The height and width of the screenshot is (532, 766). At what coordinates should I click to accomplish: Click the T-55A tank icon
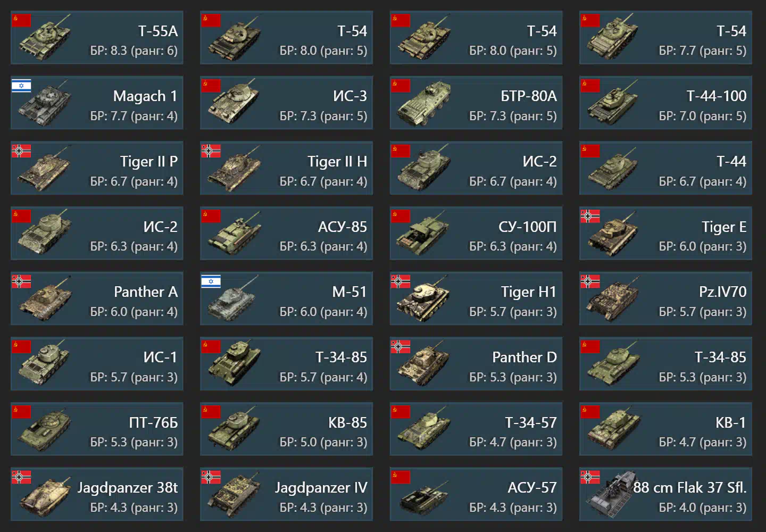(45, 38)
